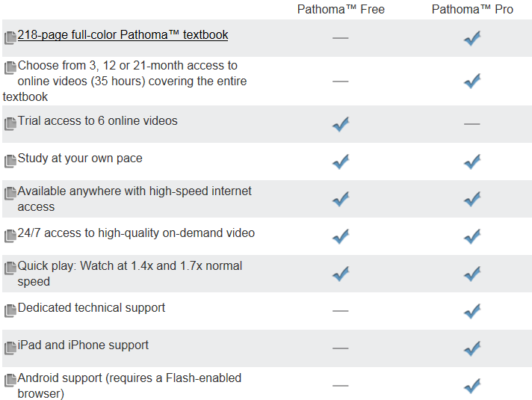
Task: Click the Pro dash in Trial access row
Action: (x=471, y=123)
